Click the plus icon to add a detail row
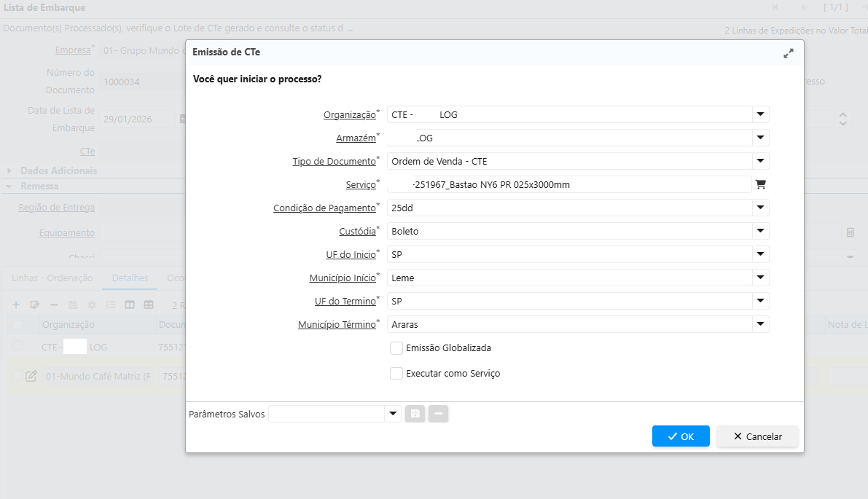This screenshot has height=499, width=868. point(16,304)
